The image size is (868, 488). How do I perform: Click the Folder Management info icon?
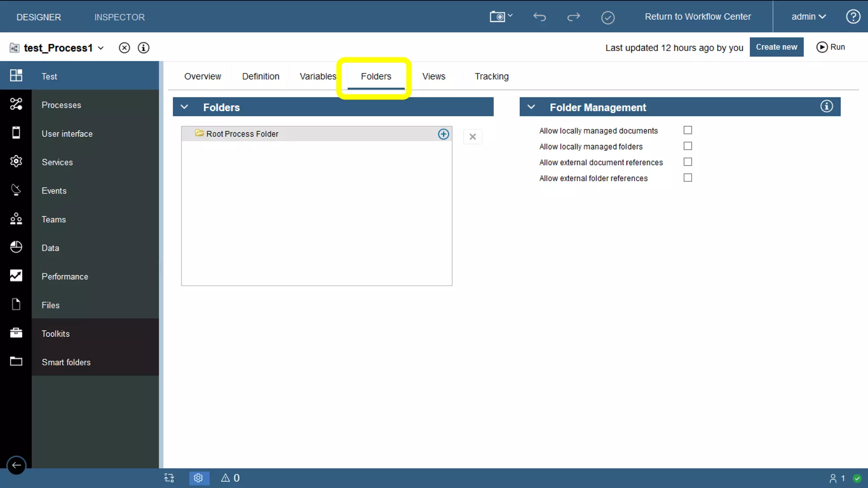[826, 106]
